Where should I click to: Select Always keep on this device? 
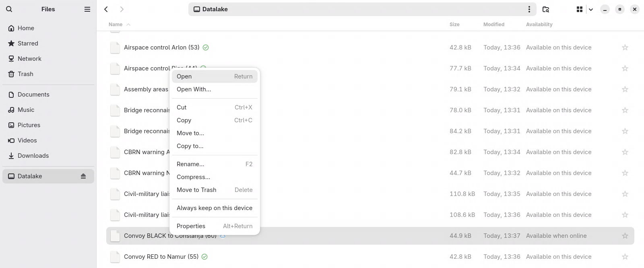point(215,208)
